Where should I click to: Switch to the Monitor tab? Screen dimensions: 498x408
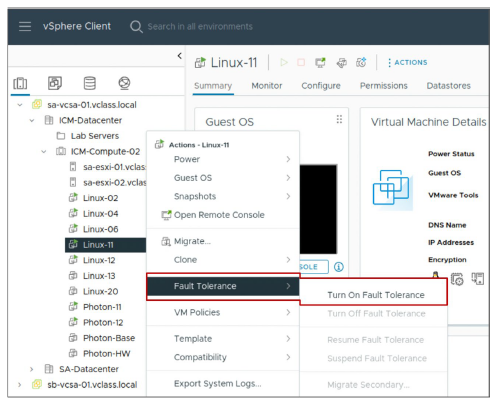267,86
